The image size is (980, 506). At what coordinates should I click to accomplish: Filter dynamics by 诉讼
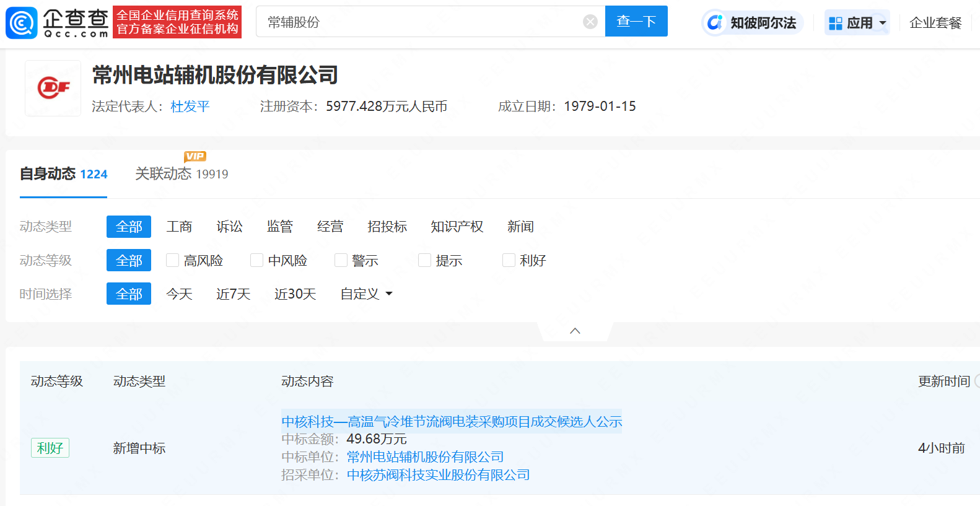point(229,227)
